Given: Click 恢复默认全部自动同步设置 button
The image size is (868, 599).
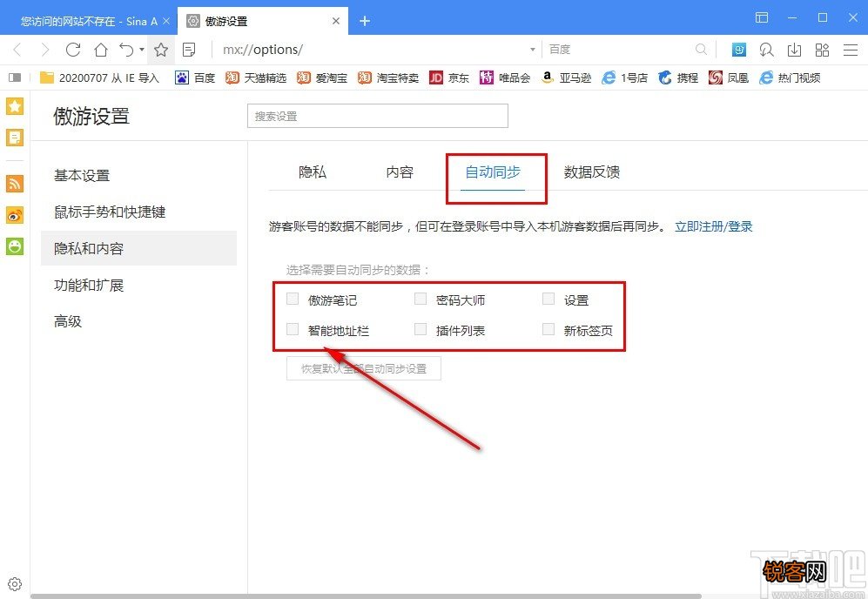Looking at the screenshot, I should [364, 368].
